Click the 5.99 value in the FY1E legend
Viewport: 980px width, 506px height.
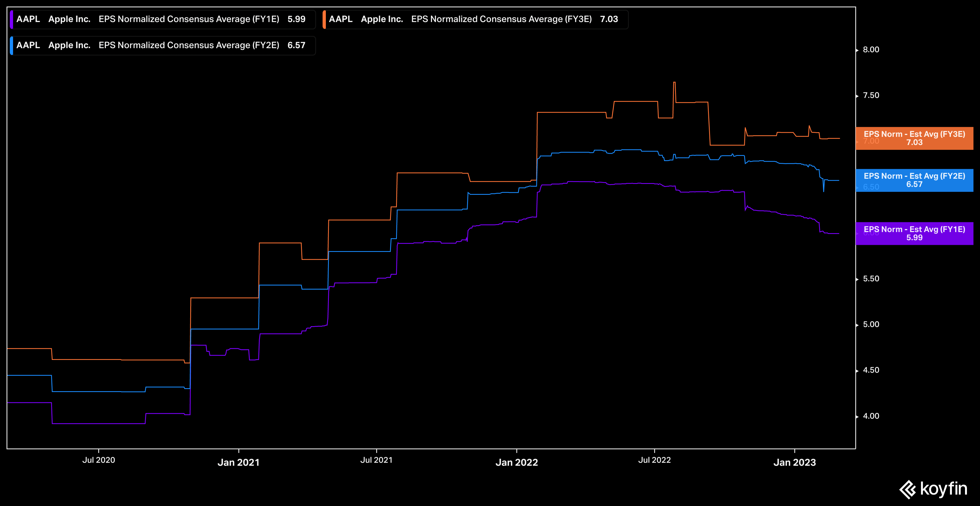click(296, 19)
